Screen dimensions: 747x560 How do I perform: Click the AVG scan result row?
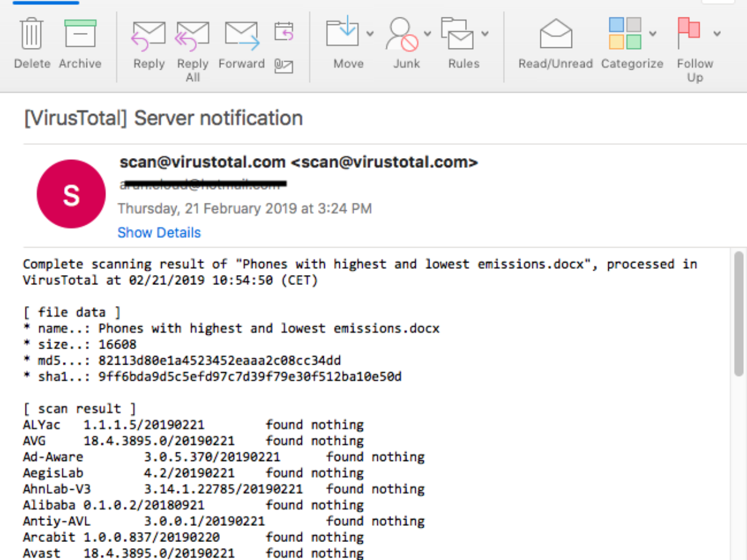(x=193, y=441)
